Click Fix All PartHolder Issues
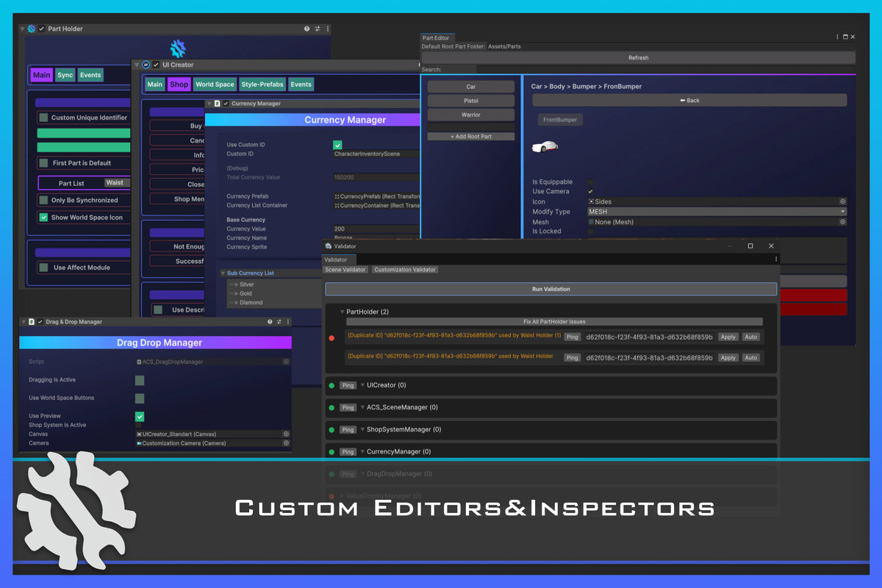This screenshot has height=588, width=882. click(x=554, y=322)
